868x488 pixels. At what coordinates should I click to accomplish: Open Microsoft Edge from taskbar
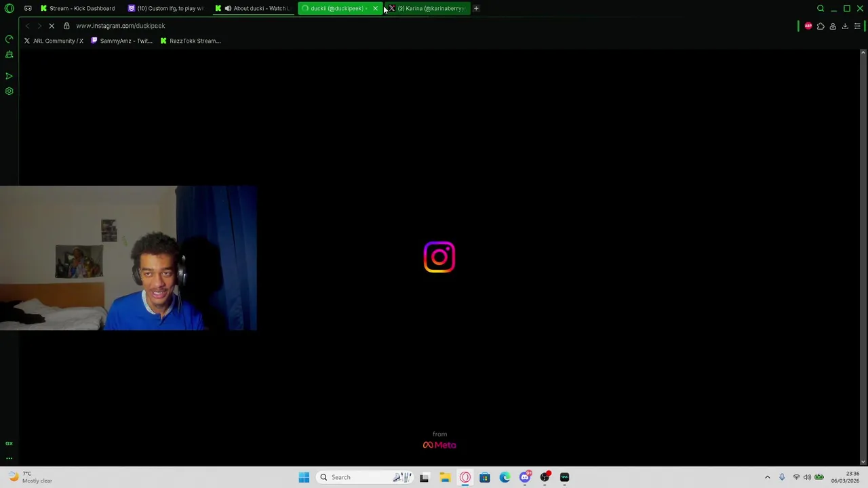(x=505, y=477)
